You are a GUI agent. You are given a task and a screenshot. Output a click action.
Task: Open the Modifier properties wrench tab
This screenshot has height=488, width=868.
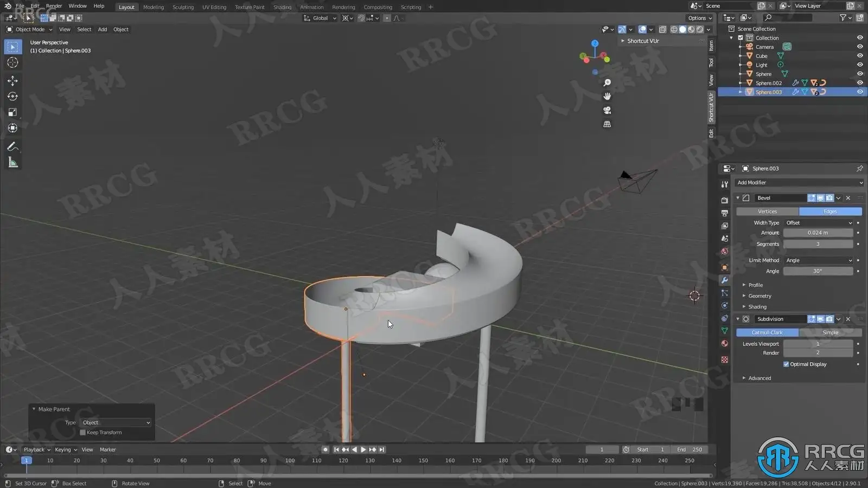724,280
